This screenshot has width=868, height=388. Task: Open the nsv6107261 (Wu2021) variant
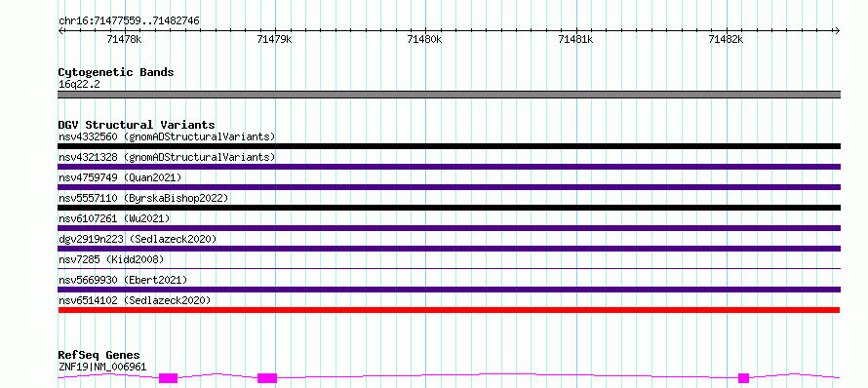coord(114,218)
